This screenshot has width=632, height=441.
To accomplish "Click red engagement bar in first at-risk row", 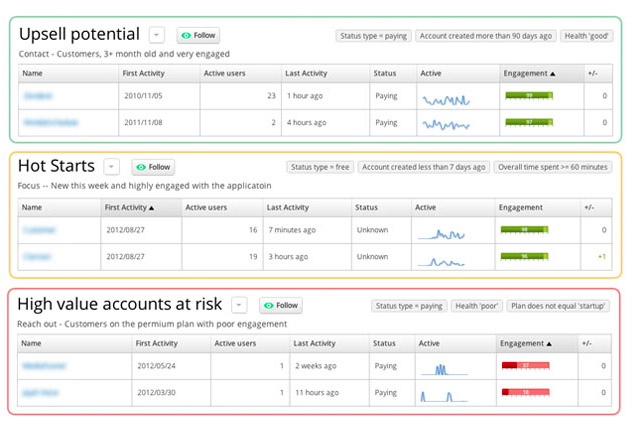I will pyautogui.click(x=525, y=366).
